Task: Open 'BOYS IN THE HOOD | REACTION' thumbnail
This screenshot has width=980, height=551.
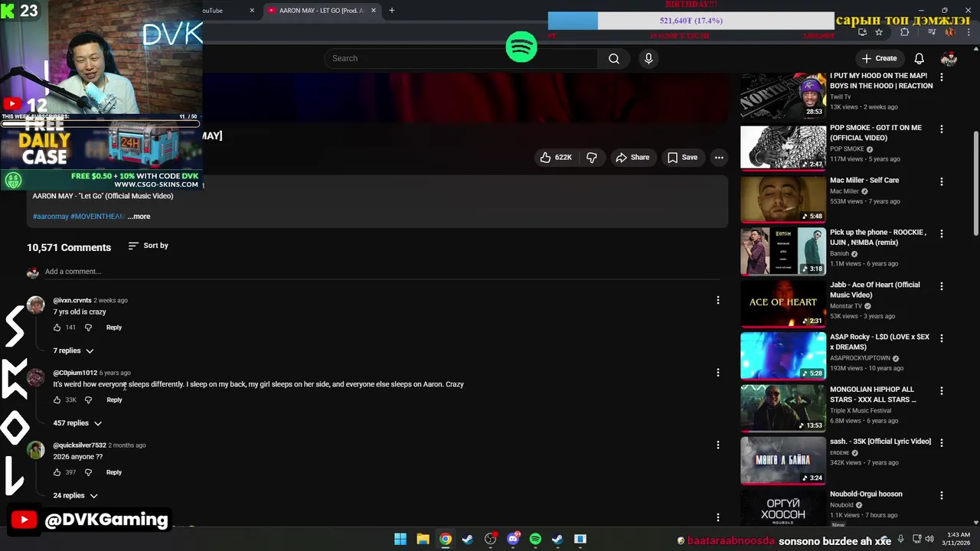Action: pos(783,95)
